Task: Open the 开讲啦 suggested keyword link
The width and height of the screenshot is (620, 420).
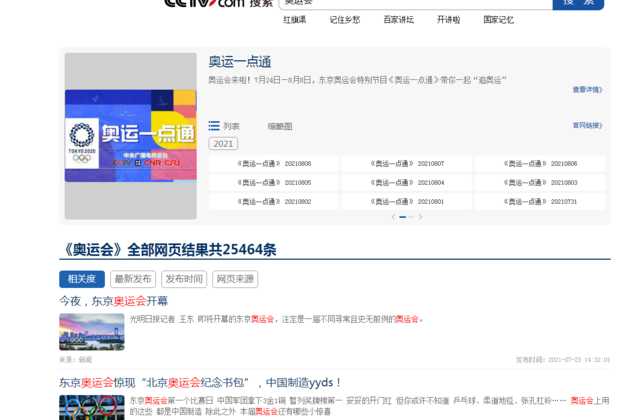Action: click(448, 20)
